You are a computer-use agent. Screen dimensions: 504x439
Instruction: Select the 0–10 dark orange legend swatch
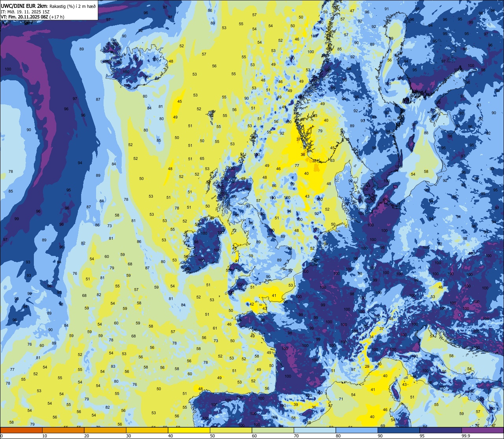[21, 430]
